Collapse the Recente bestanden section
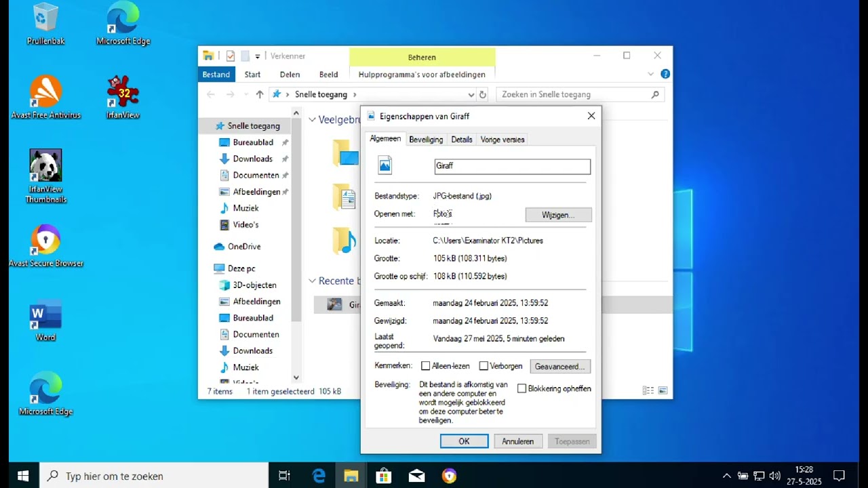This screenshot has width=868, height=488. tap(313, 281)
